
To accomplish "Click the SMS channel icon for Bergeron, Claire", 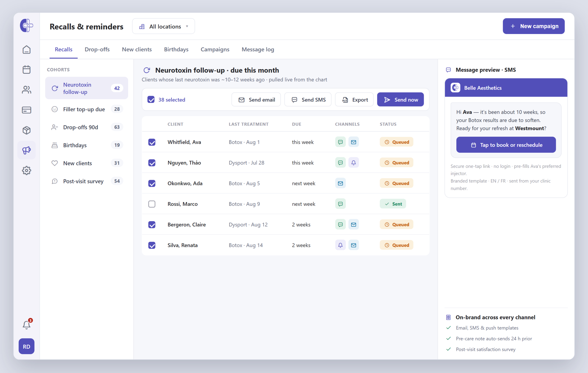I will pyautogui.click(x=340, y=225).
